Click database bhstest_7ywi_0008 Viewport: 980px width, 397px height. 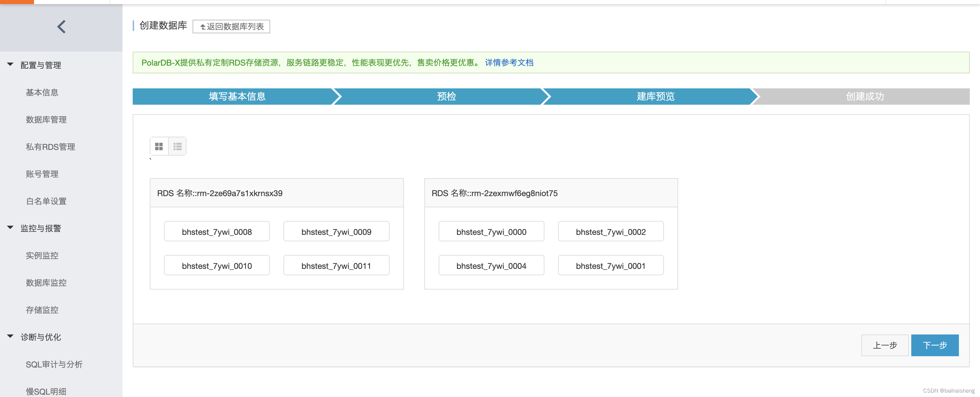tap(217, 231)
